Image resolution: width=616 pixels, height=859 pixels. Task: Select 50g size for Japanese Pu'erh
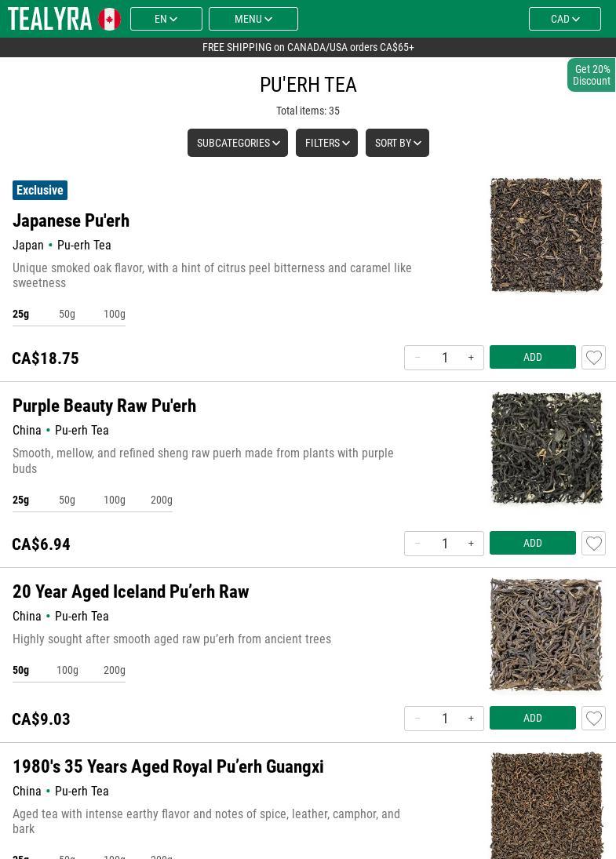(67, 314)
